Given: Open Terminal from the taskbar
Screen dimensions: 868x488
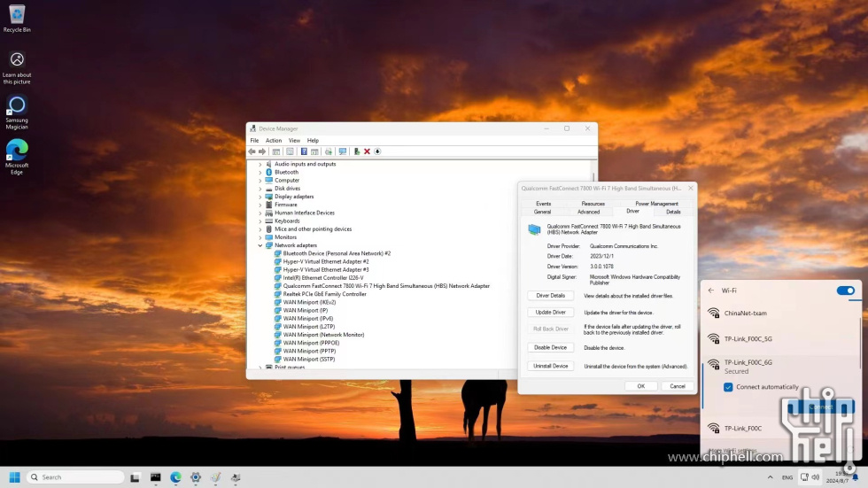Looking at the screenshot, I should click(156, 477).
